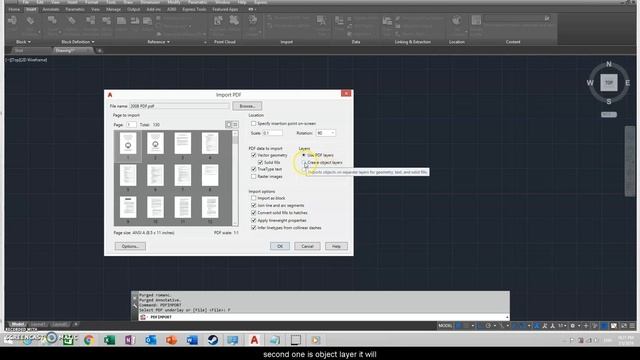
Task: Select page 7 thumbnail
Action: click(x=182, y=176)
